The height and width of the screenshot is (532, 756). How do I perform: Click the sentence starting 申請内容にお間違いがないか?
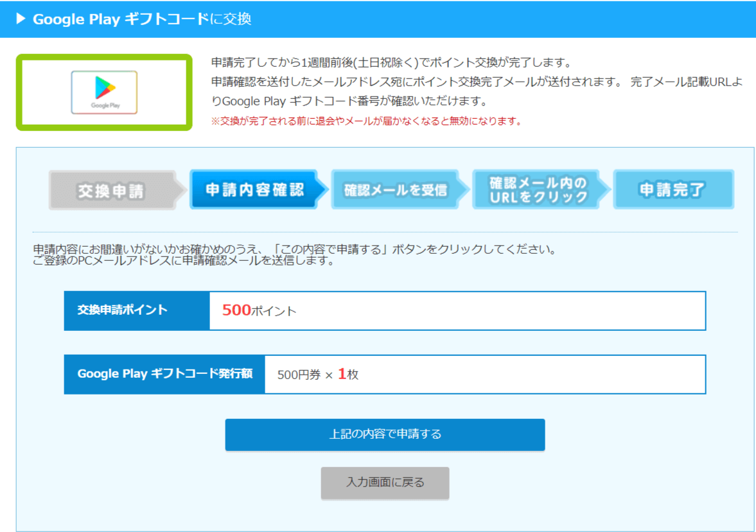coord(295,249)
